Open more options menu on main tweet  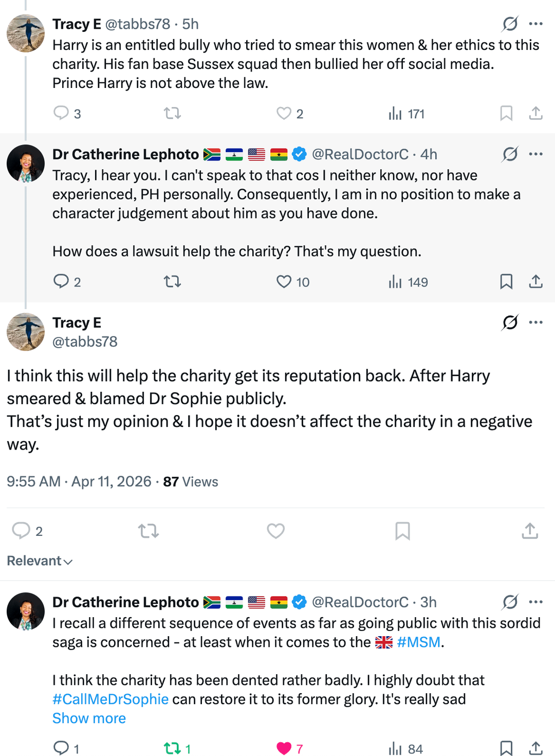coord(535,322)
